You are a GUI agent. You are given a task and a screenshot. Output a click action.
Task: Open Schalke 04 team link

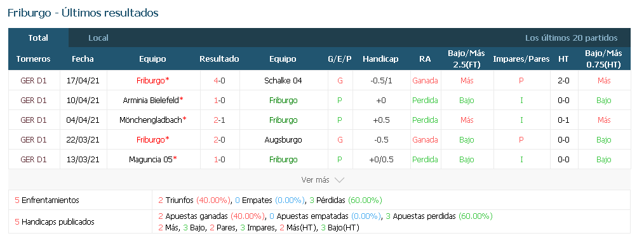coord(283,81)
